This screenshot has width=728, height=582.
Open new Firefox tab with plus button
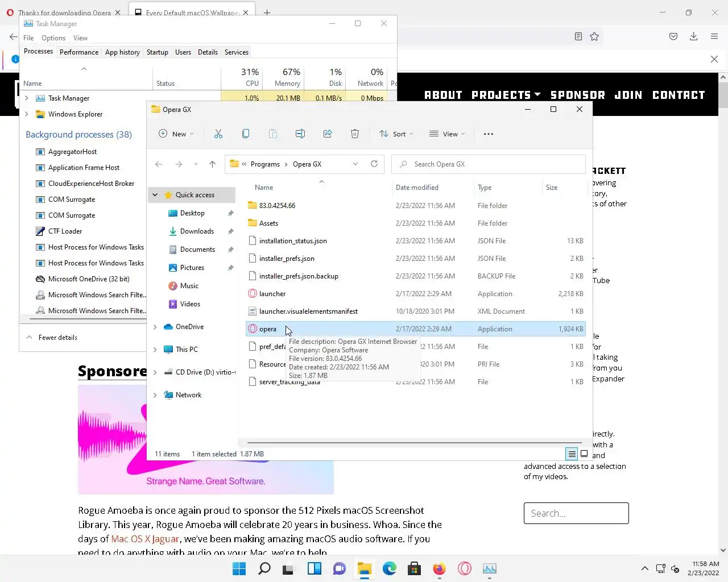[x=267, y=12]
